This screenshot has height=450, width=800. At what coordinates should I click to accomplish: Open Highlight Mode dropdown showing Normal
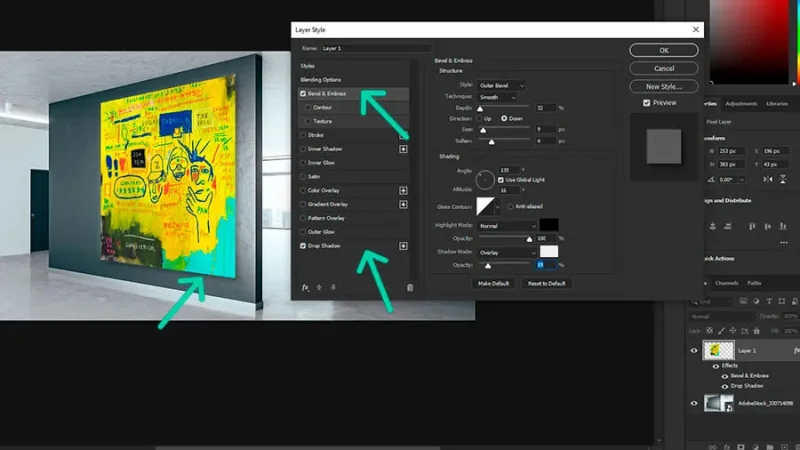[507, 226]
